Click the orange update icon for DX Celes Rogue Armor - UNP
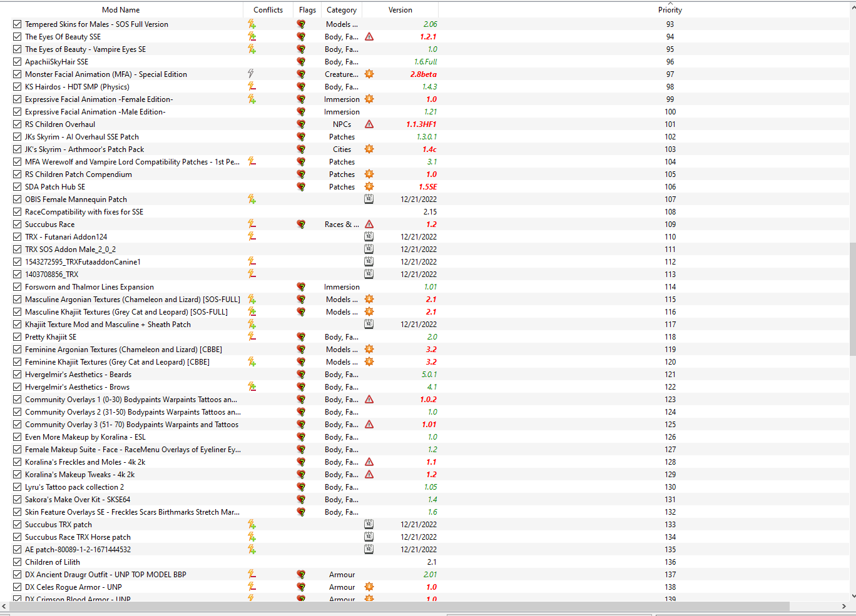Image resolution: width=856 pixels, height=616 pixels. point(369,587)
